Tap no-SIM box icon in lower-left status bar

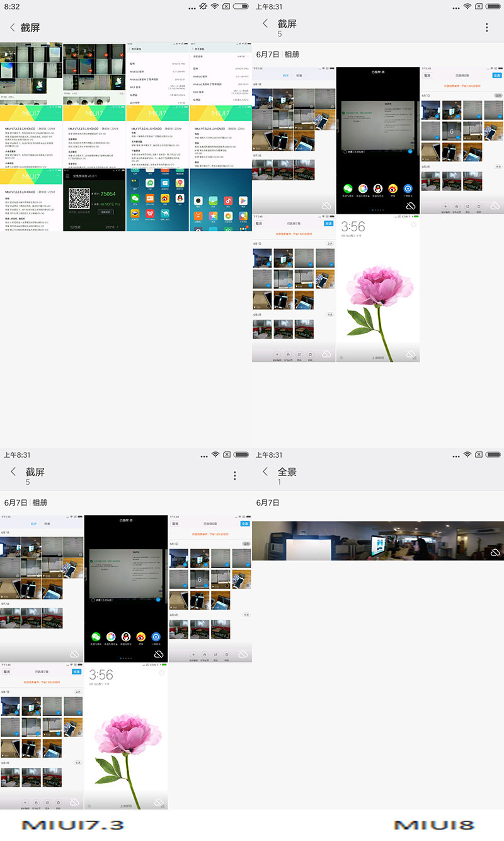[226, 455]
